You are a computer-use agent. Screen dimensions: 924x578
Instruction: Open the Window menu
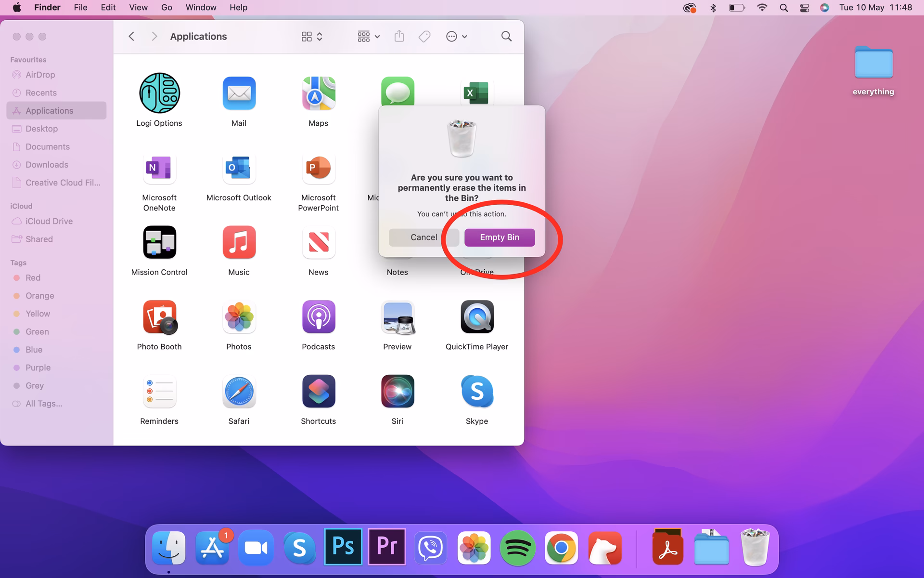pos(201,8)
